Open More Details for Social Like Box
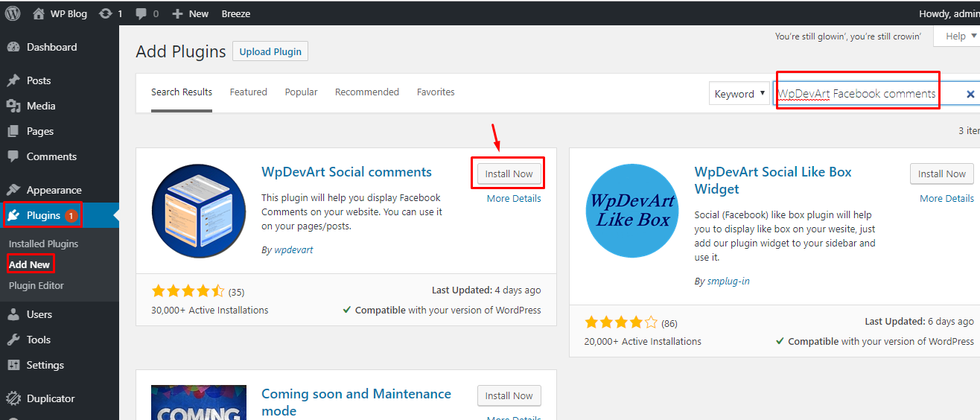 point(946,198)
